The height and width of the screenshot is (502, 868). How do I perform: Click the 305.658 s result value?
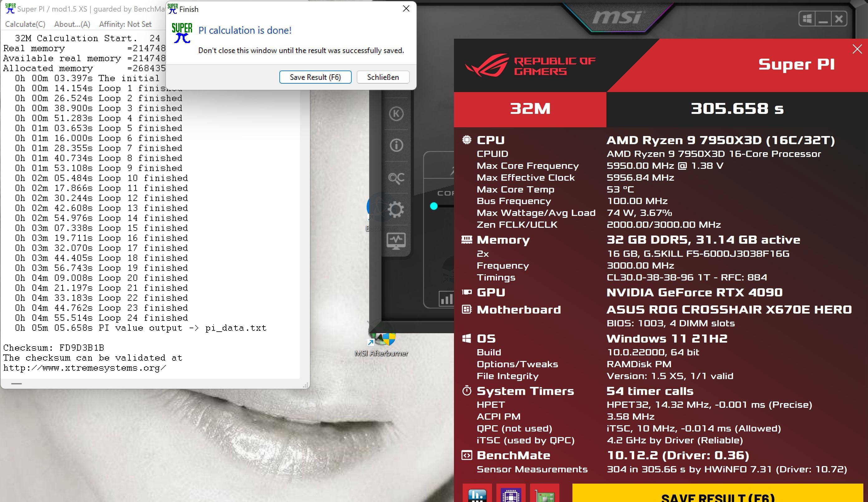tap(737, 109)
